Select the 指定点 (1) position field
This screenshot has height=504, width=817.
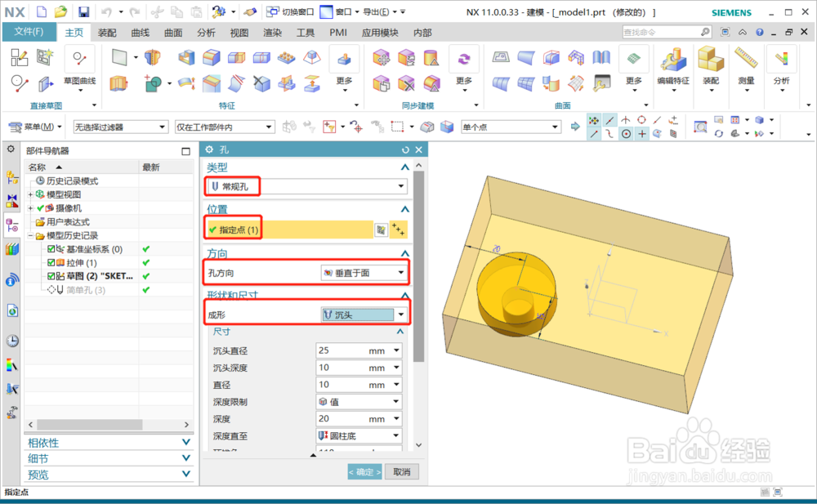(290, 230)
